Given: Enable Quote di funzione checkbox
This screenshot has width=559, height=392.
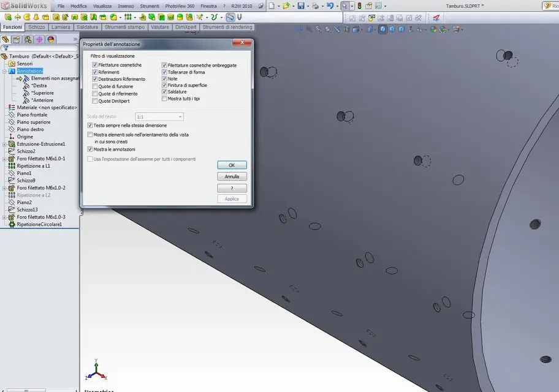Looking at the screenshot, I should (x=95, y=86).
